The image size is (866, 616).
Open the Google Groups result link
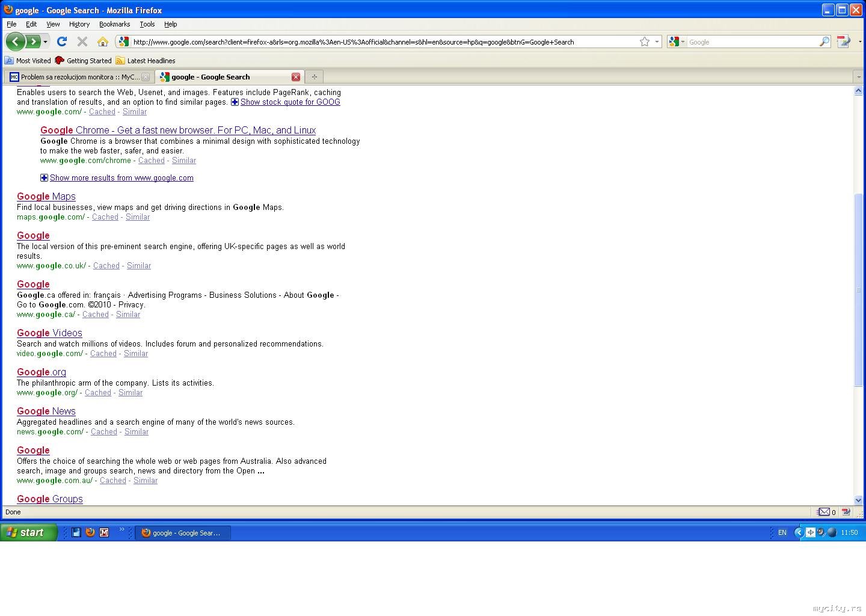tap(50, 499)
